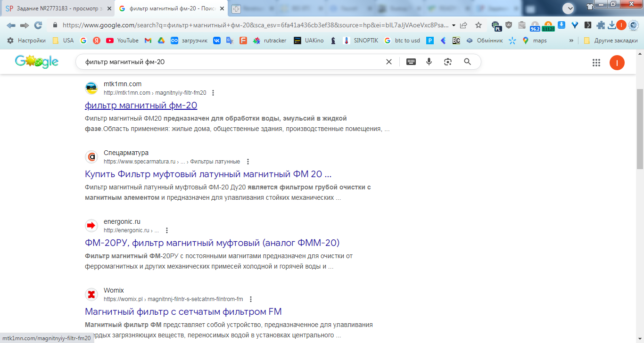Open the USA bookmarks folder
The image size is (644, 343).
(x=63, y=41)
